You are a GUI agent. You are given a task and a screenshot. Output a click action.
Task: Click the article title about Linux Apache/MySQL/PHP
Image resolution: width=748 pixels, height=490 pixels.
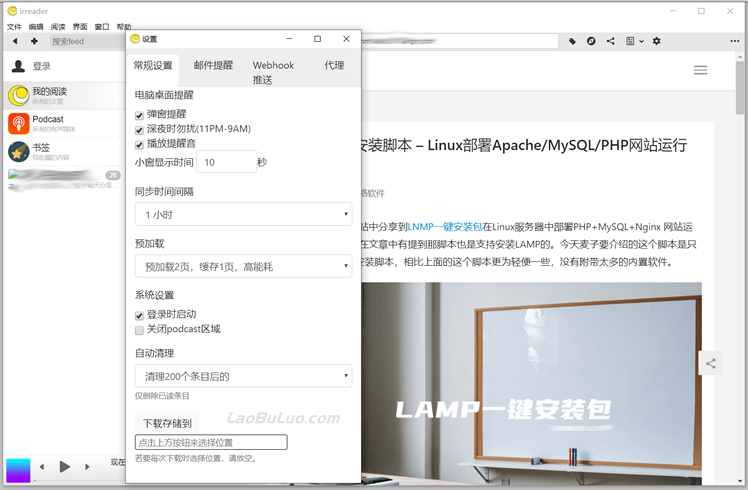point(524,145)
